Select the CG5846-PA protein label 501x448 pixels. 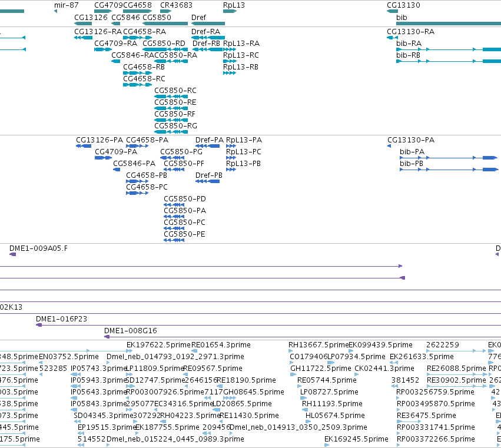(x=134, y=164)
